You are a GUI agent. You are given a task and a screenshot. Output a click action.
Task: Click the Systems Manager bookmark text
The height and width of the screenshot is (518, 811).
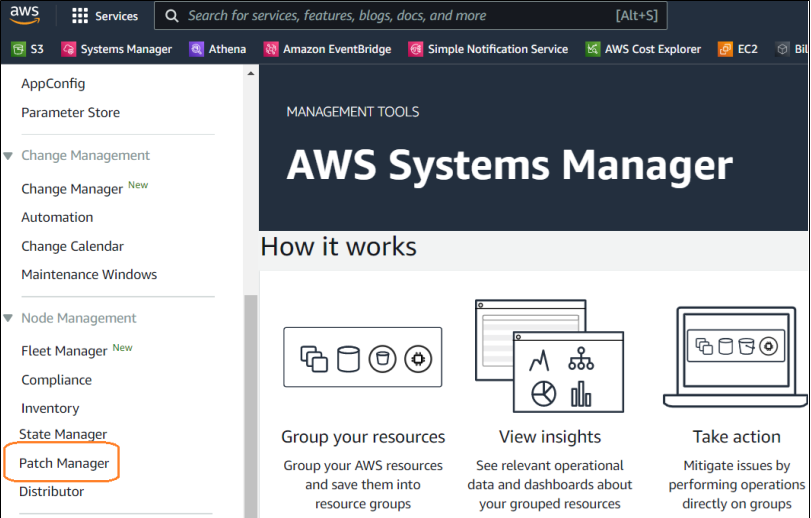[x=126, y=49]
